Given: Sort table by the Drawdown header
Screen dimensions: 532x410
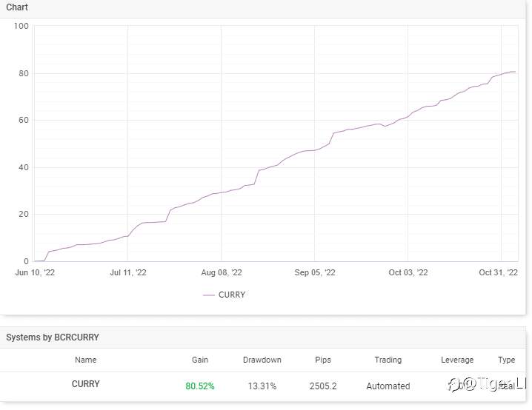Looking at the screenshot, I should [x=262, y=360].
